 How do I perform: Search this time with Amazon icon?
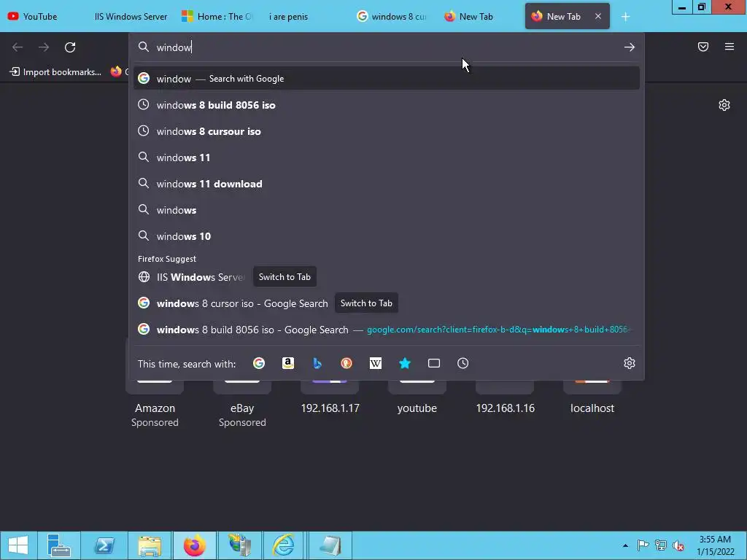click(x=287, y=363)
